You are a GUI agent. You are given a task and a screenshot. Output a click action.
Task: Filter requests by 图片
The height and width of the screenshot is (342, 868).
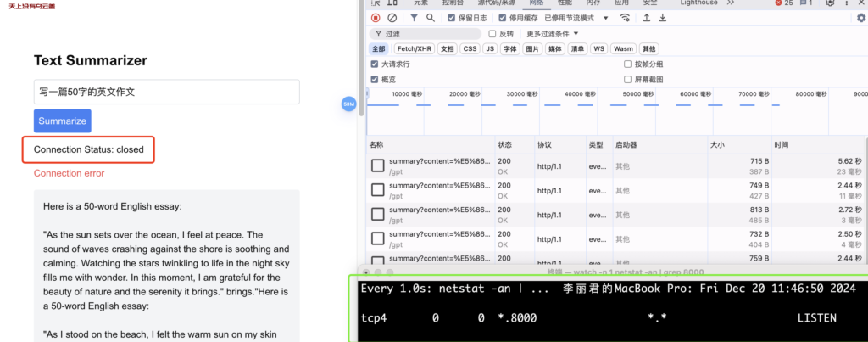coord(532,48)
